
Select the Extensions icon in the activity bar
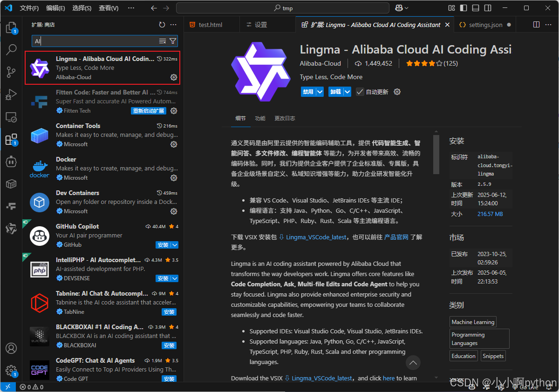click(11, 139)
